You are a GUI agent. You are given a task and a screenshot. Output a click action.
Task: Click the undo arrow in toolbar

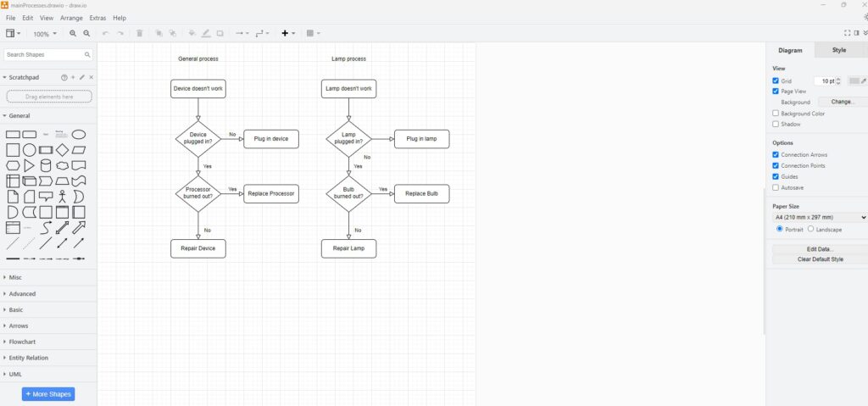[106, 34]
